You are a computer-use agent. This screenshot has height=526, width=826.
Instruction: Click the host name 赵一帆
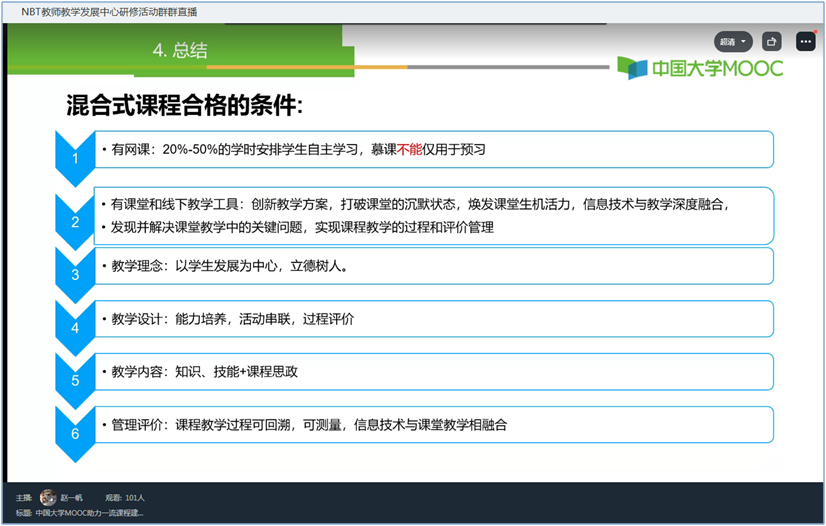[x=73, y=497]
